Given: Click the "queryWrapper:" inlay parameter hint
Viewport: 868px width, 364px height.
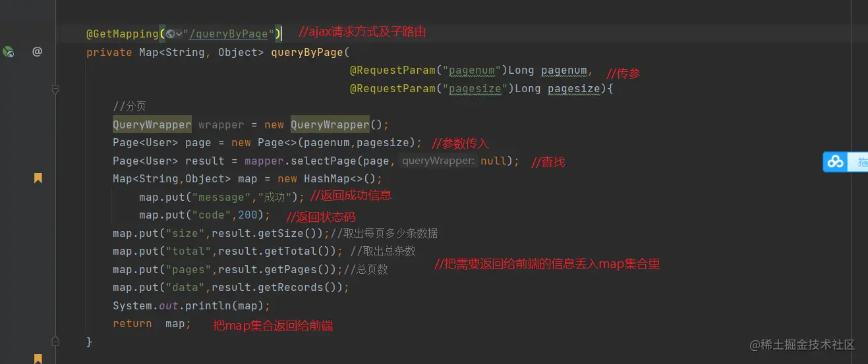Looking at the screenshot, I should [438, 161].
